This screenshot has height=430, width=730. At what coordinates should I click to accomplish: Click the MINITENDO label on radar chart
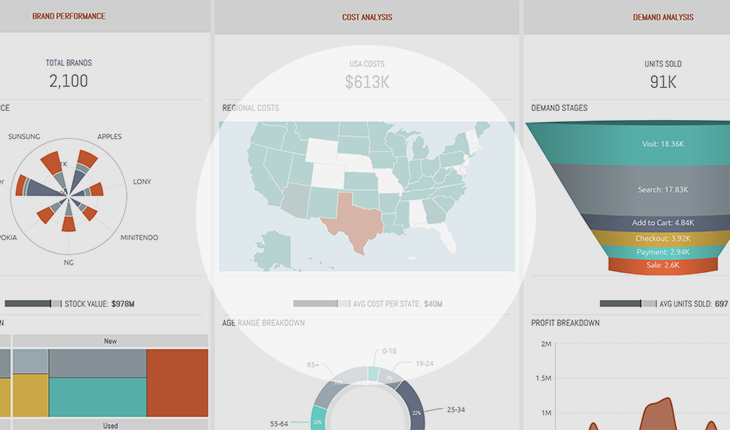(139, 237)
